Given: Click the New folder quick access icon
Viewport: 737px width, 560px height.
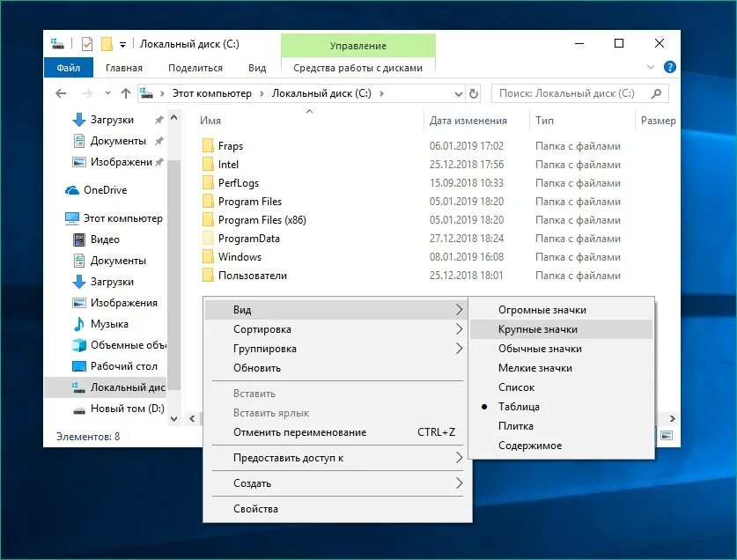Looking at the screenshot, I should pyautogui.click(x=107, y=44).
